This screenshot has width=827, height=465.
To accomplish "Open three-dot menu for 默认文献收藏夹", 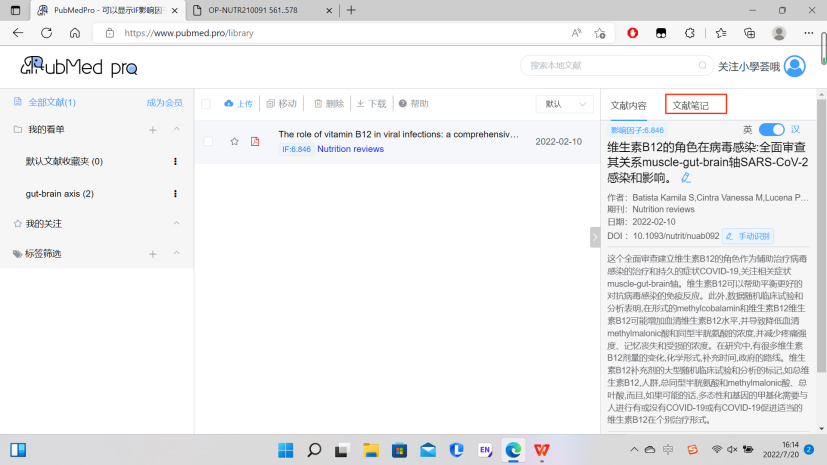I will pyautogui.click(x=175, y=161).
